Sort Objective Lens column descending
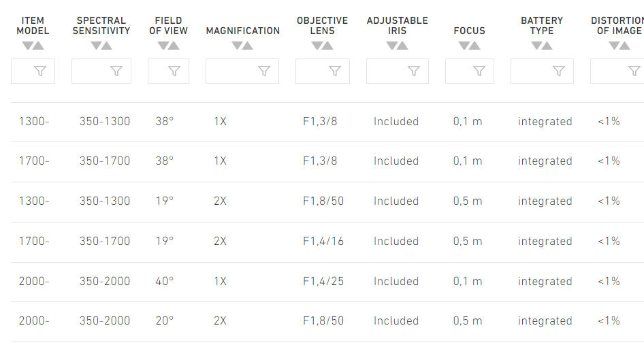The height and width of the screenshot is (347, 644). click(317, 46)
